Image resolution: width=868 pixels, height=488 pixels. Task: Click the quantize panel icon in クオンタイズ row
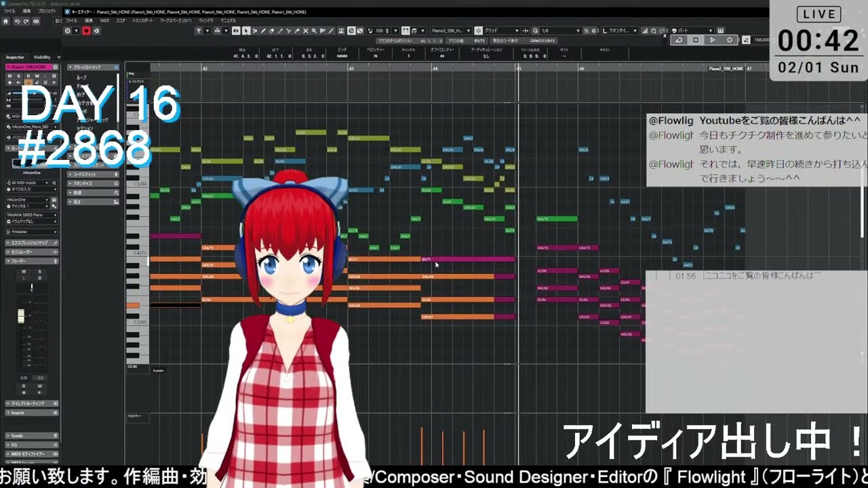(116, 183)
